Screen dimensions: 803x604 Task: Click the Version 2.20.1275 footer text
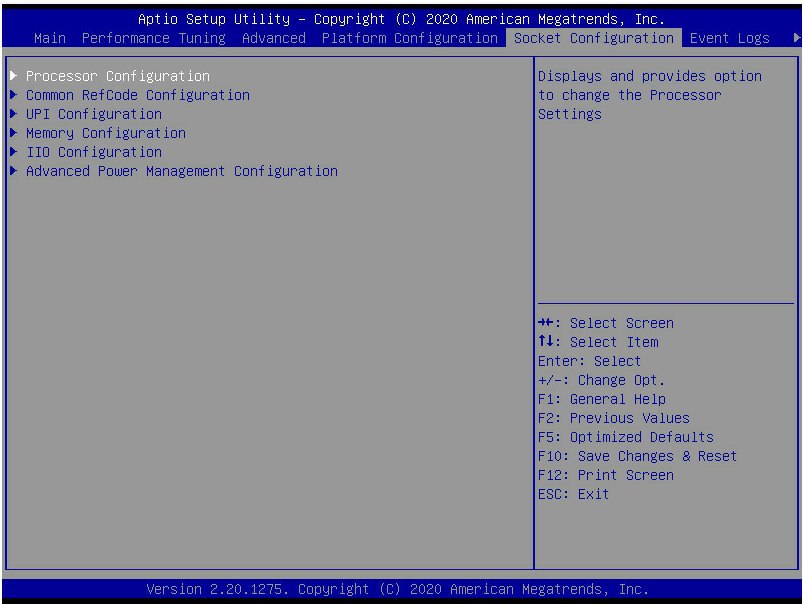pos(397,589)
